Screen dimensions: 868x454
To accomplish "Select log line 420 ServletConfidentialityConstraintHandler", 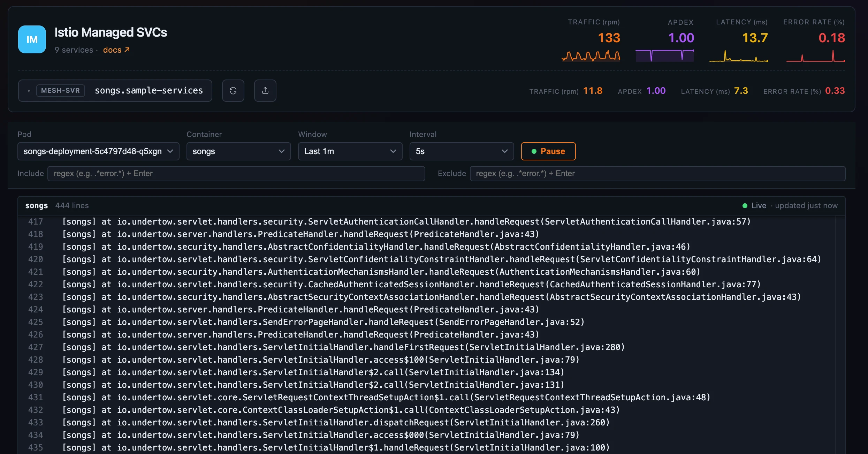I will (x=442, y=259).
